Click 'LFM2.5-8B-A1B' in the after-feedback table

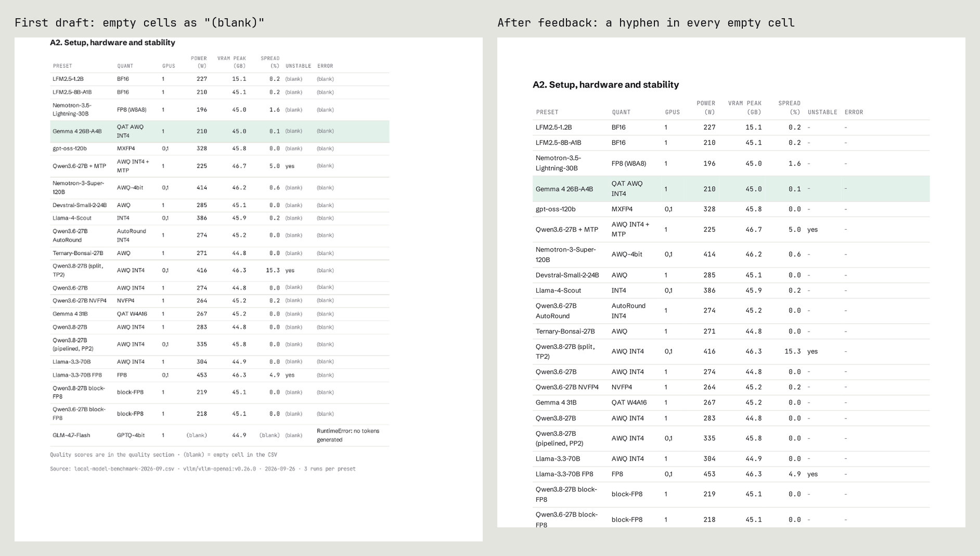pos(558,143)
